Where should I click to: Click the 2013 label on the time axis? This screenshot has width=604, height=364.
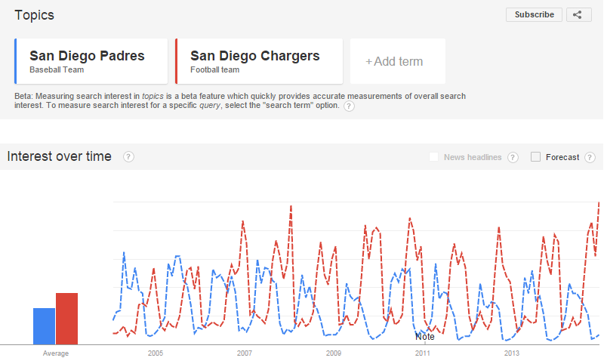[x=511, y=353]
